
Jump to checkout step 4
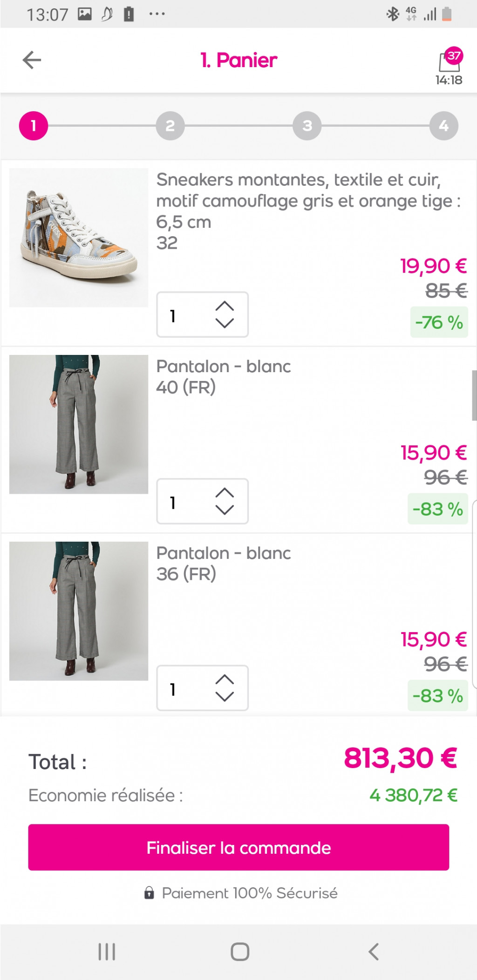443,126
